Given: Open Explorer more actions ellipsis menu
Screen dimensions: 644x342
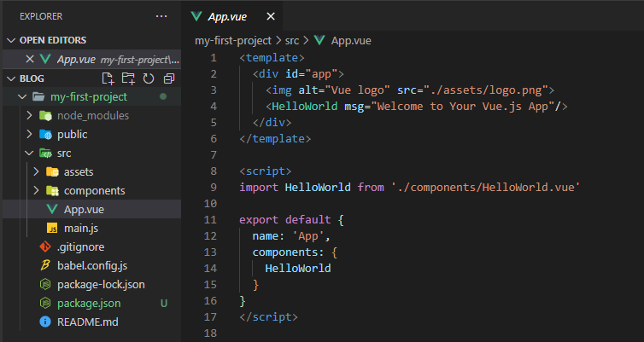Looking at the screenshot, I should (x=161, y=16).
